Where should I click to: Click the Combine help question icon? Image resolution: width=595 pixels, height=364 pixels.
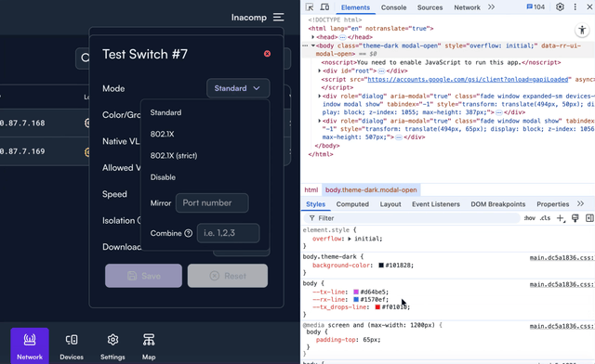(x=188, y=233)
